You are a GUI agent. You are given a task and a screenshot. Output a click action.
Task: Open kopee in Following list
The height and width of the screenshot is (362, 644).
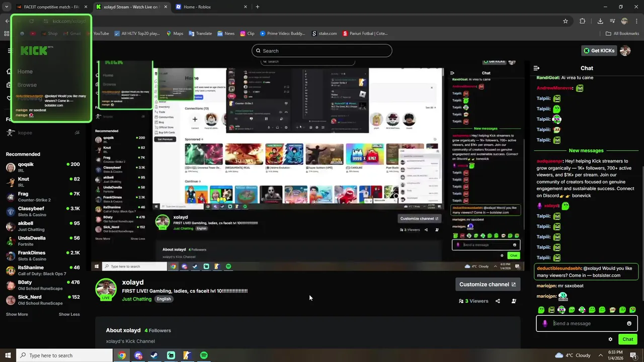tap(43, 133)
